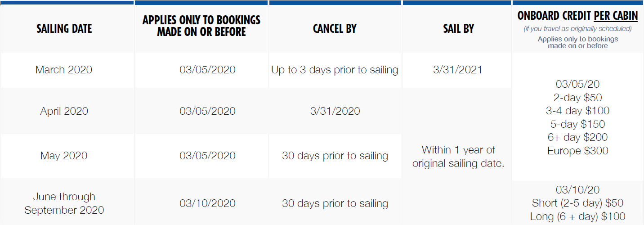The height and width of the screenshot is (225, 644).
Task: Click the 3/31/2020 cancel-by date
Action: (x=335, y=111)
